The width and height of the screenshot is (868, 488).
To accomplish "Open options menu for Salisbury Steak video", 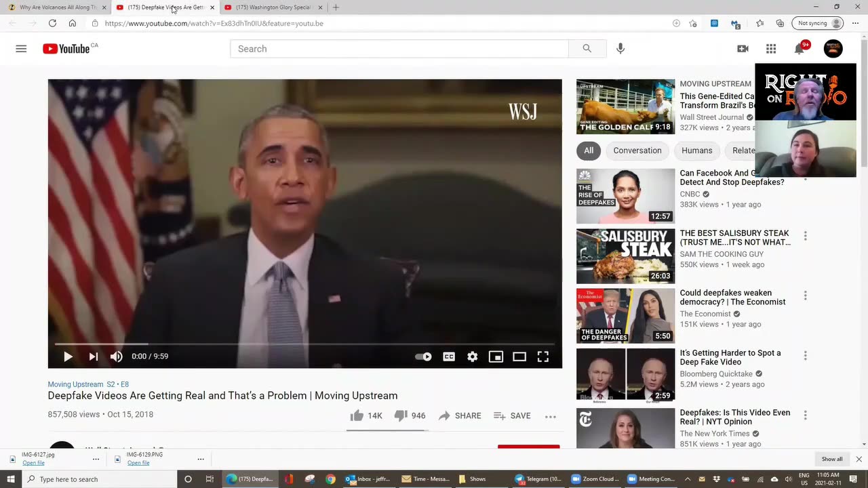I will (805, 236).
